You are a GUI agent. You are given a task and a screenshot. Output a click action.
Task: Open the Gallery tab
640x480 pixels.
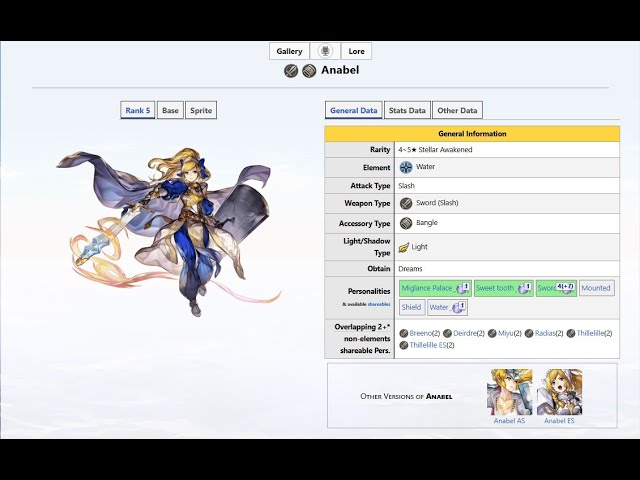[x=289, y=51]
